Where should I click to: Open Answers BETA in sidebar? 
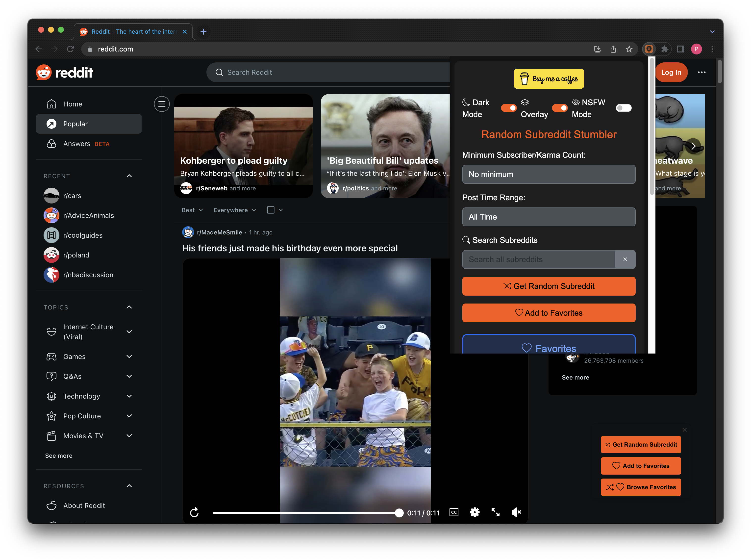pyautogui.click(x=88, y=144)
